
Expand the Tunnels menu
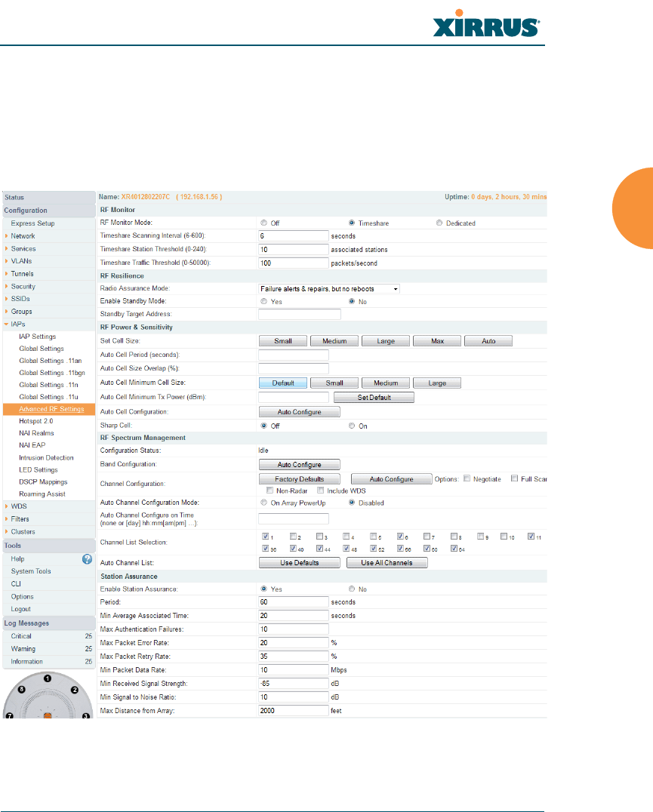(x=22, y=273)
